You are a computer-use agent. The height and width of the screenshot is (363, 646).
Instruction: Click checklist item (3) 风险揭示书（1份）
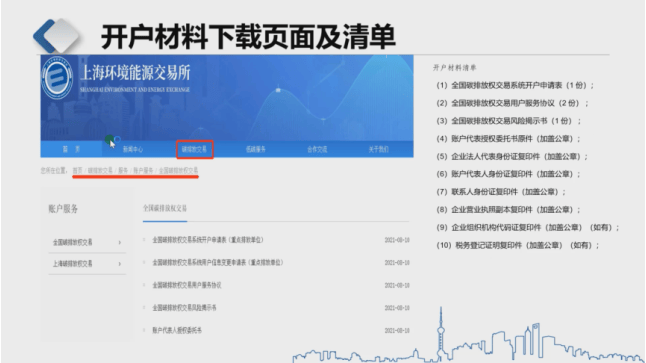[508, 121]
